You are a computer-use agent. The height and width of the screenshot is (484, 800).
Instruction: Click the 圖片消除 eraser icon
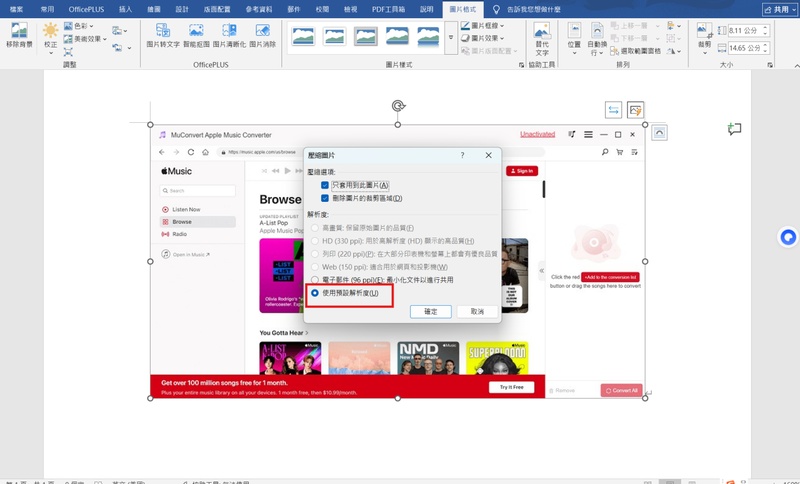(x=262, y=31)
